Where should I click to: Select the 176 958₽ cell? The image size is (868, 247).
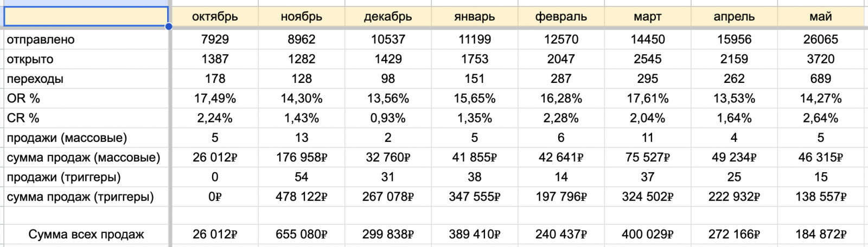301,158
